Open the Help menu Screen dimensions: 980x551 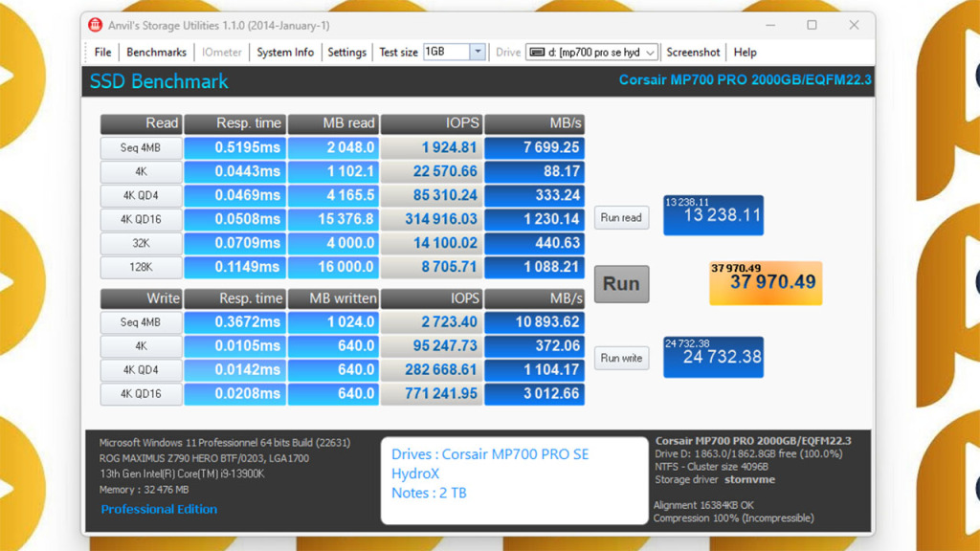[x=745, y=53]
